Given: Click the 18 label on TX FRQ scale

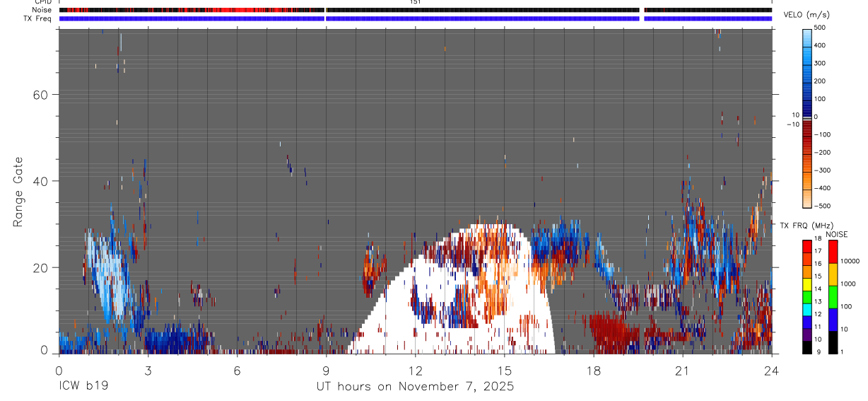Looking at the screenshot, I should click(818, 238).
